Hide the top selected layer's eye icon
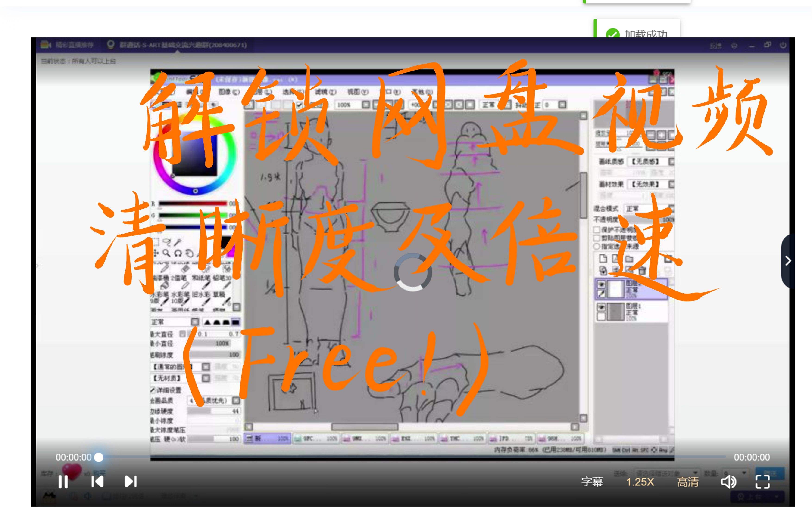This screenshot has height=507, width=812. click(601, 284)
